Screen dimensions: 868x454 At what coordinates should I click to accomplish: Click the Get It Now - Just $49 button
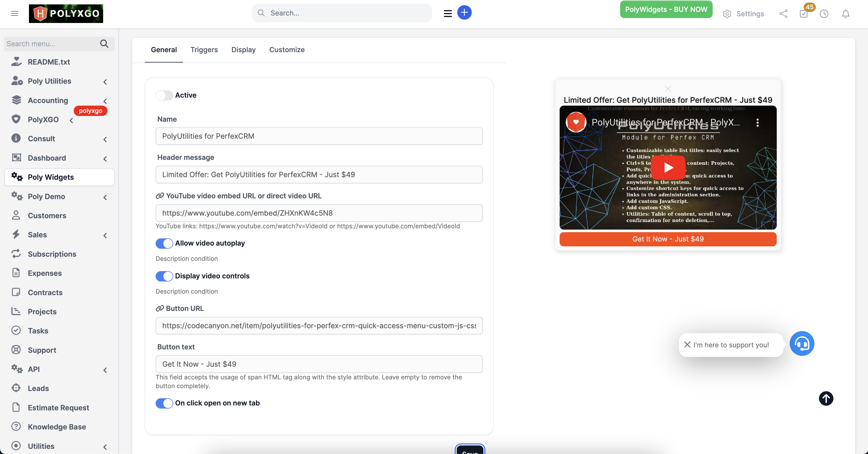668,239
